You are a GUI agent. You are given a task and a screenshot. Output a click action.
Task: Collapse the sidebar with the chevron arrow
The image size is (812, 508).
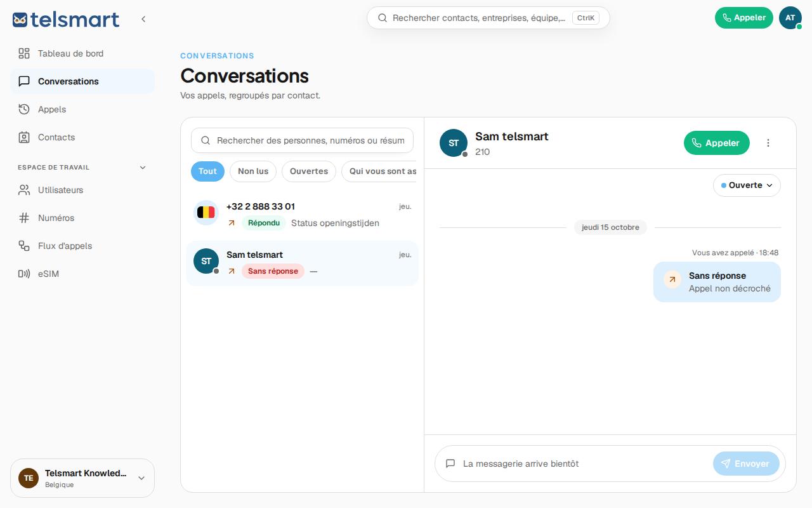(143, 19)
